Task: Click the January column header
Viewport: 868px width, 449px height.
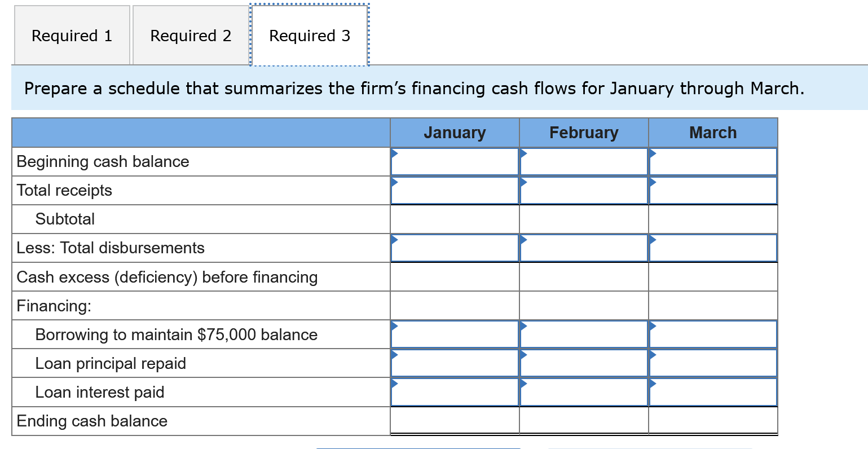Action: [454, 132]
